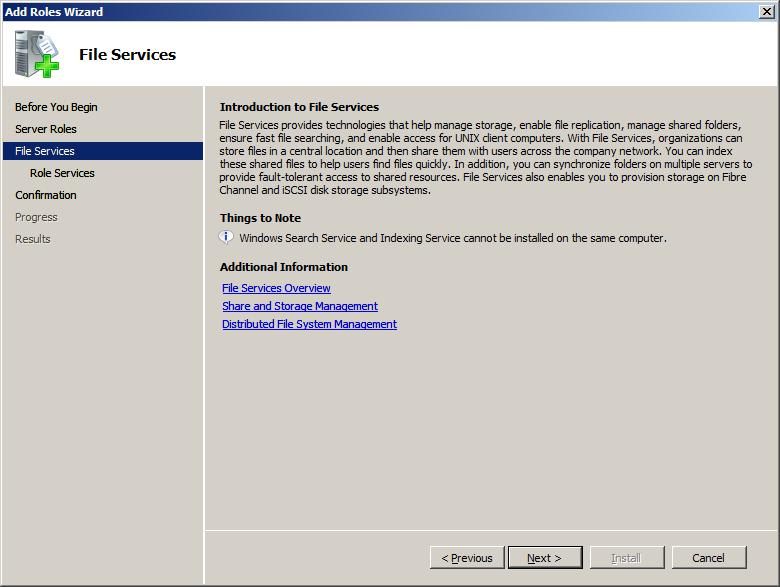Click the disabled Install button
This screenshot has height=587, width=780.
click(x=627, y=558)
